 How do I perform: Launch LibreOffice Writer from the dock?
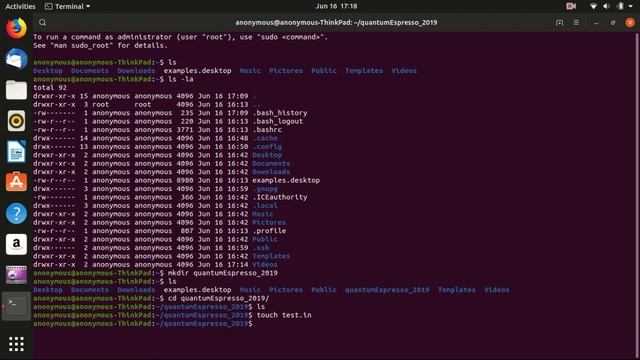pyautogui.click(x=16, y=152)
